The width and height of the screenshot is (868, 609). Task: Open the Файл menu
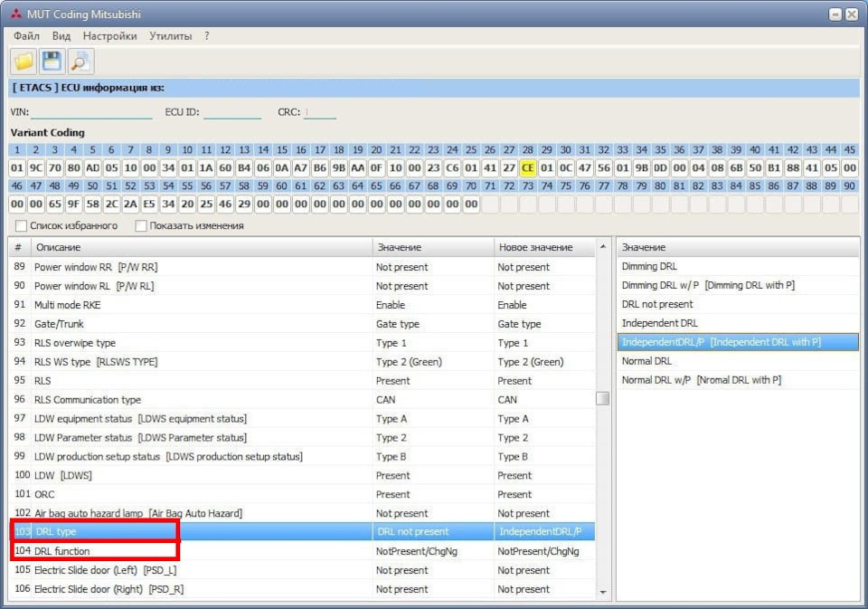tap(26, 36)
